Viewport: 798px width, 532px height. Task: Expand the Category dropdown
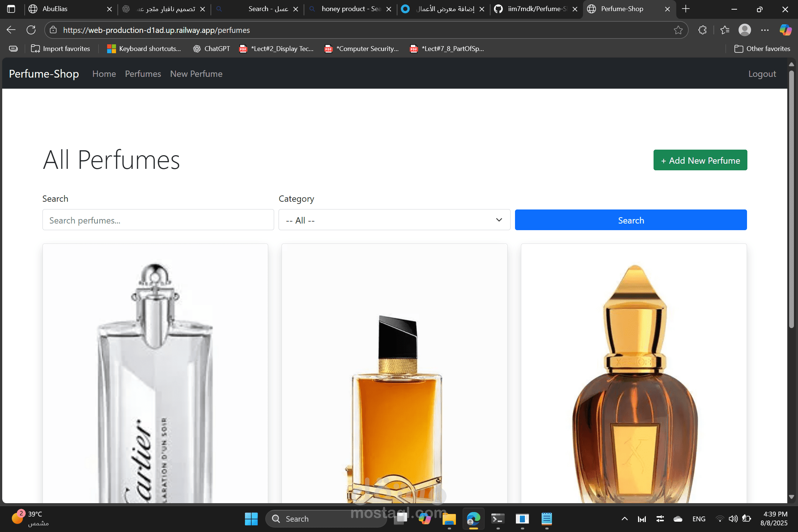tap(394, 220)
